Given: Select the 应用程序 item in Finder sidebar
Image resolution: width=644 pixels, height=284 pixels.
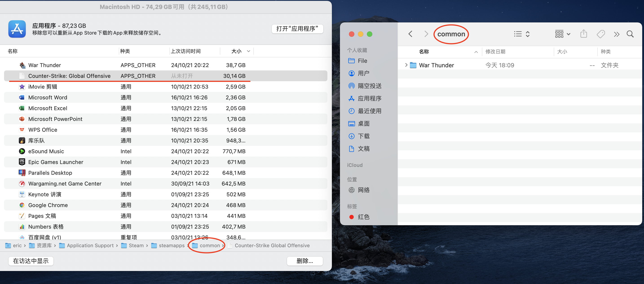Looking at the screenshot, I should coord(369,98).
